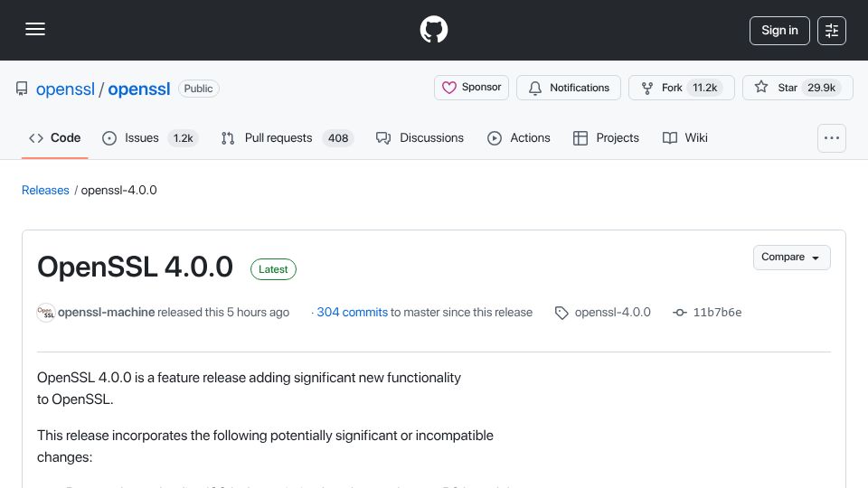Fork the openssl repository
The width and height of the screenshot is (868, 488).
click(x=682, y=88)
